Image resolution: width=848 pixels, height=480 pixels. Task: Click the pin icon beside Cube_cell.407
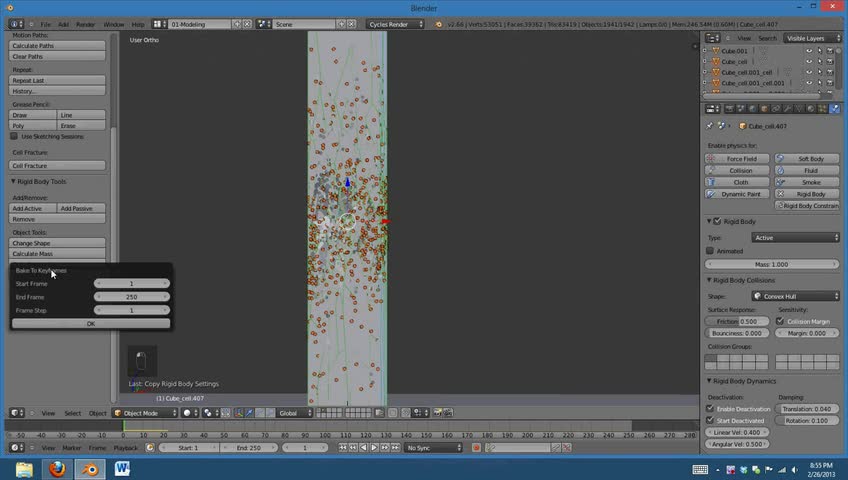tap(710, 125)
